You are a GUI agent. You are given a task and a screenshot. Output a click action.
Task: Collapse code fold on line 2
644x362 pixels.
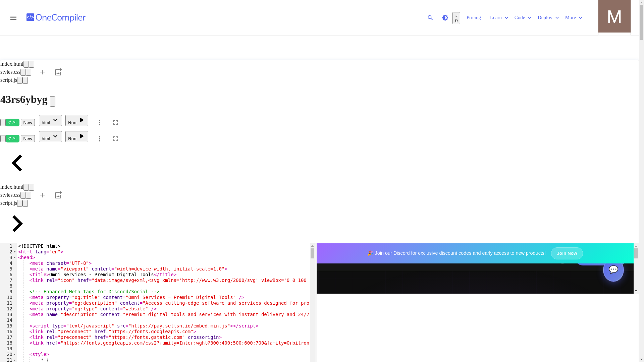(15, 252)
